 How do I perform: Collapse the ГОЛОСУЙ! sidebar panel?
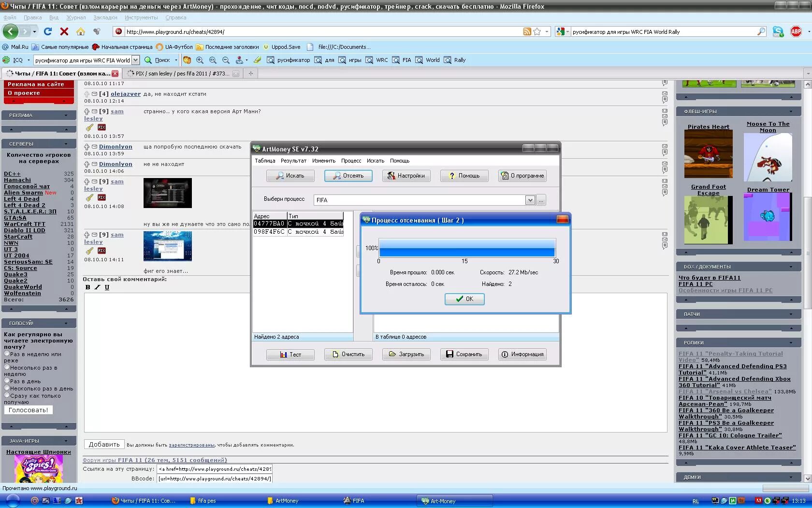coord(66,323)
